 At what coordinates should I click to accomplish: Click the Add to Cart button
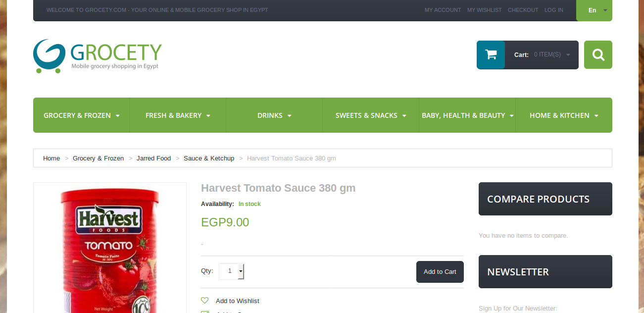pos(440,272)
